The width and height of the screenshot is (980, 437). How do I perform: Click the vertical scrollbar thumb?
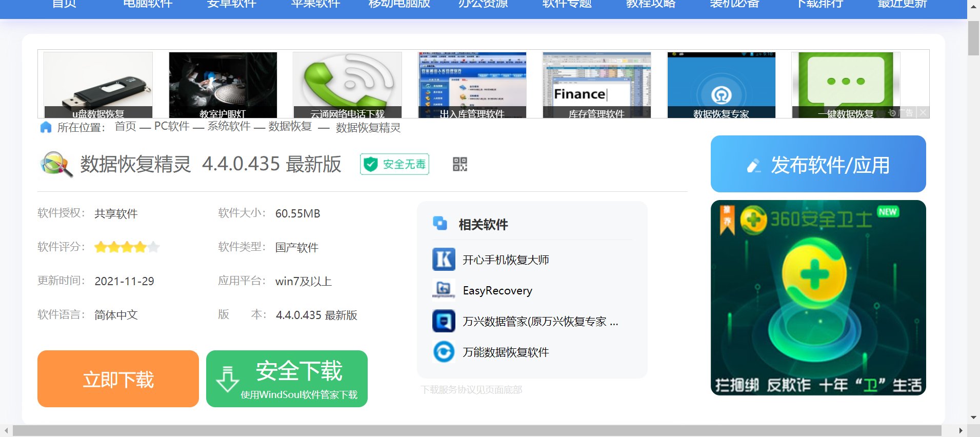point(973,38)
